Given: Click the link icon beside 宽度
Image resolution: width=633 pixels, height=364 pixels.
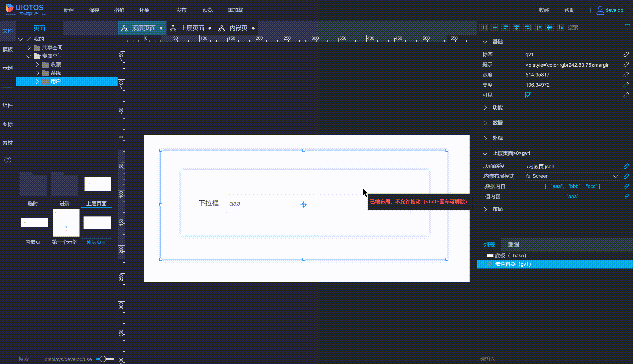Looking at the screenshot, I should (626, 75).
